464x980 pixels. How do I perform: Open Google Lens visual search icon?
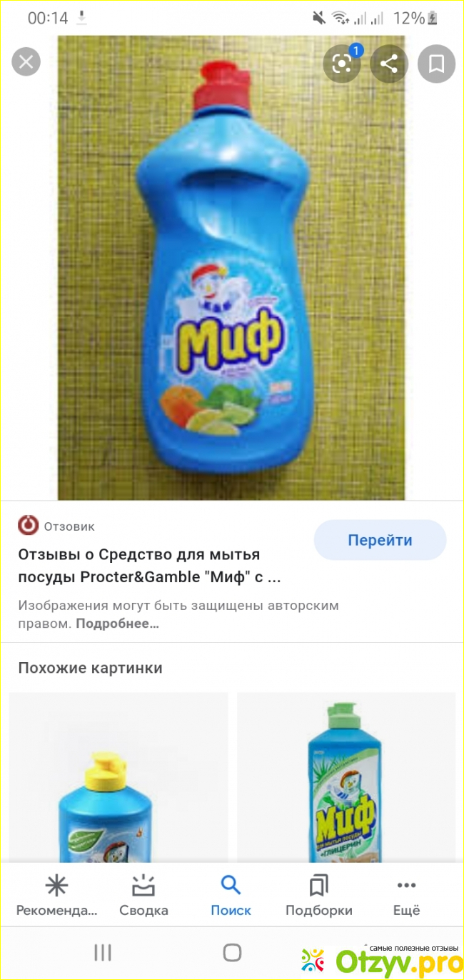(343, 64)
